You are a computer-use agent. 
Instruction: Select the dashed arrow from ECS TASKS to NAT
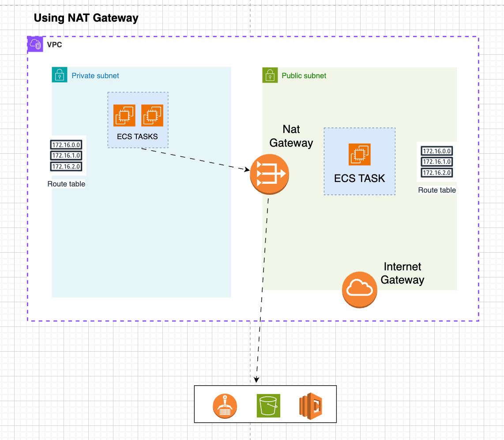pos(196,159)
